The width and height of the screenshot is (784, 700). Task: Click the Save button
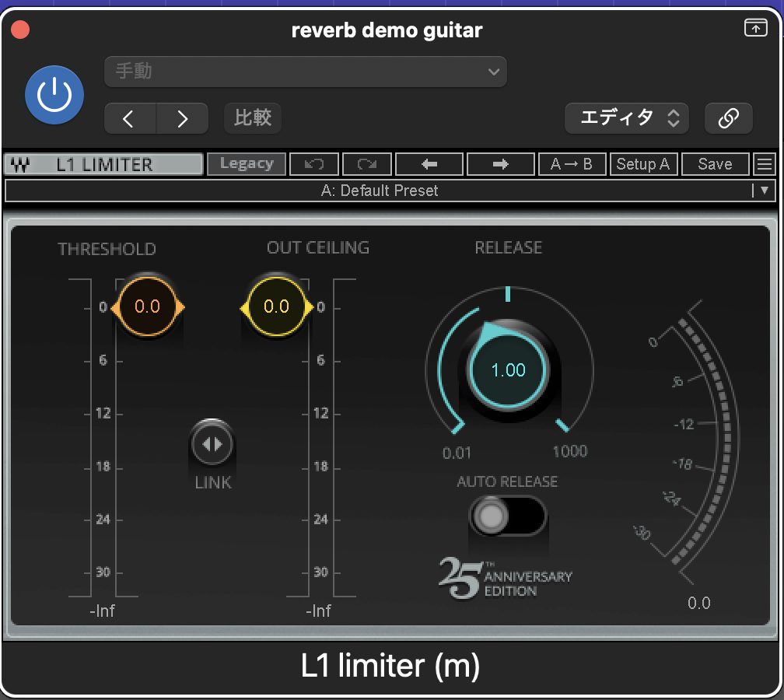pos(715,164)
